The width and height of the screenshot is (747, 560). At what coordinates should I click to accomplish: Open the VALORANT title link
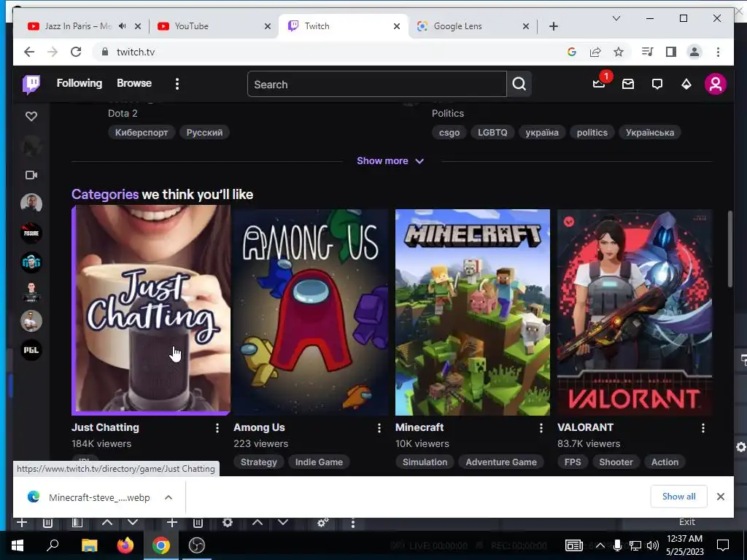(586, 427)
